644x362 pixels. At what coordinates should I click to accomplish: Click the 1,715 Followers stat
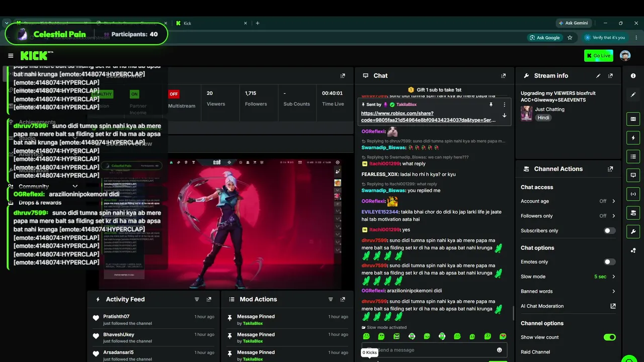256,99
